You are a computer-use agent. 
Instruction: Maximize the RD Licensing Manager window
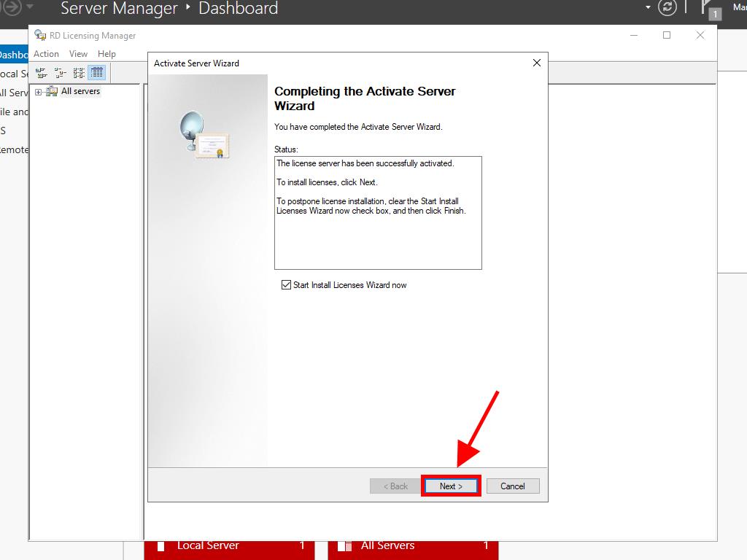(667, 35)
